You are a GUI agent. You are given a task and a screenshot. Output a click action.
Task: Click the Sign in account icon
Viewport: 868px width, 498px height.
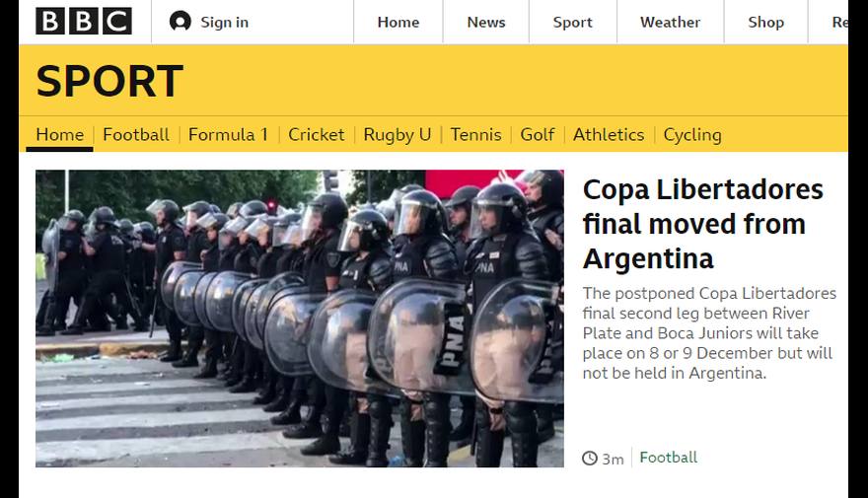click(x=180, y=22)
